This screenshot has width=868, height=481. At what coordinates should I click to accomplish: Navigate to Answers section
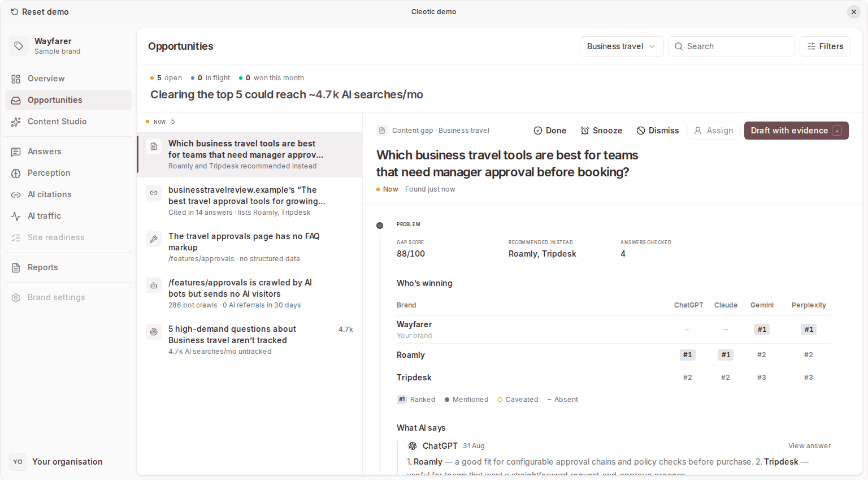68,151
